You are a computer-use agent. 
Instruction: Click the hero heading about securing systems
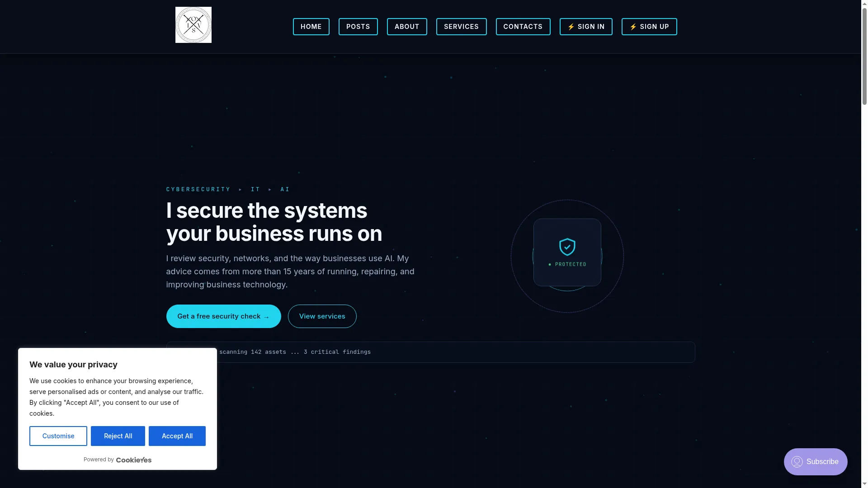[x=274, y=222]
